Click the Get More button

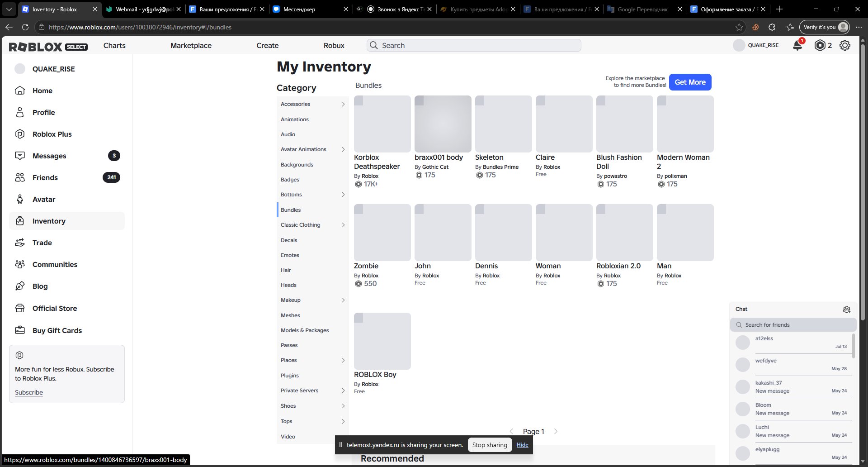tap(690, 82)
